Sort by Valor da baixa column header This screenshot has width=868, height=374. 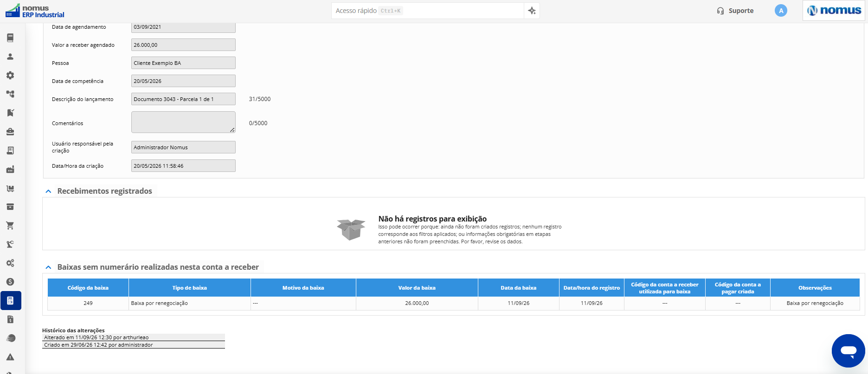pos(417,288)
